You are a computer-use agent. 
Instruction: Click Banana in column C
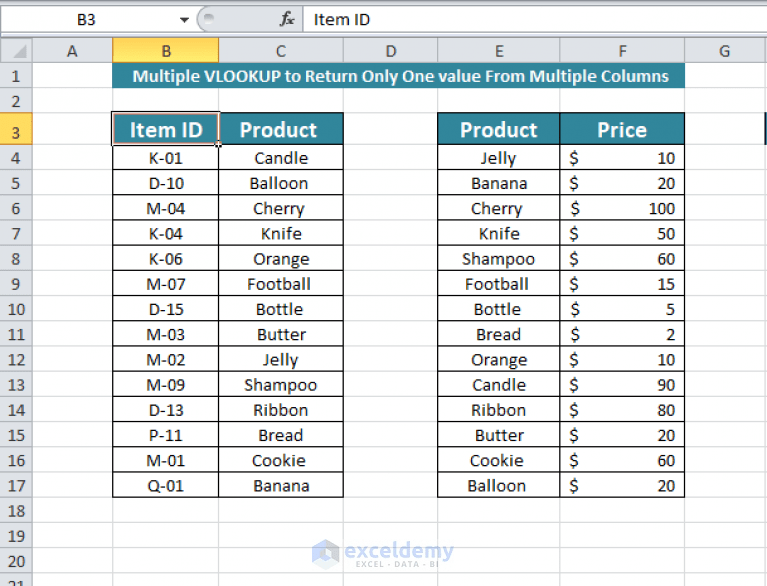click(281, 485)
